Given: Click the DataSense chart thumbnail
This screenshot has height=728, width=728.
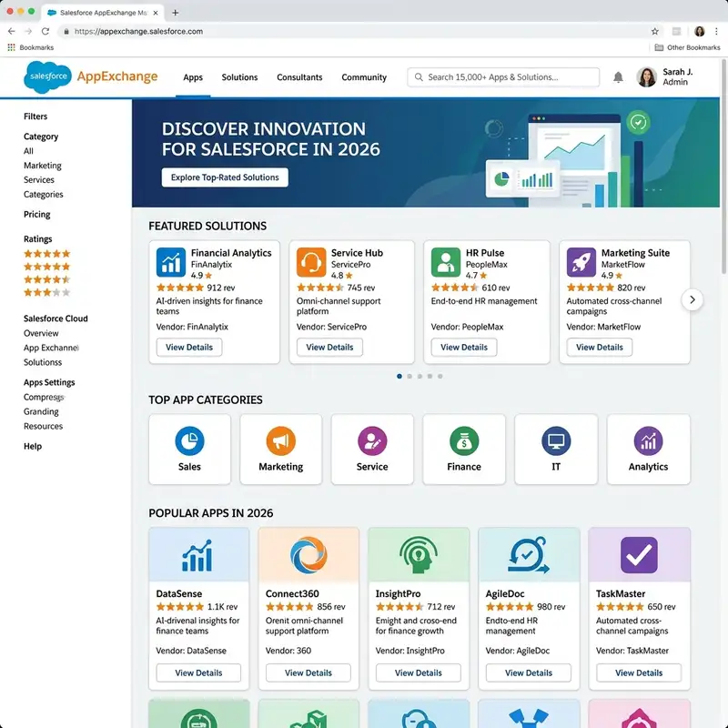Looking at the screenshot, I should coord(198,554).
